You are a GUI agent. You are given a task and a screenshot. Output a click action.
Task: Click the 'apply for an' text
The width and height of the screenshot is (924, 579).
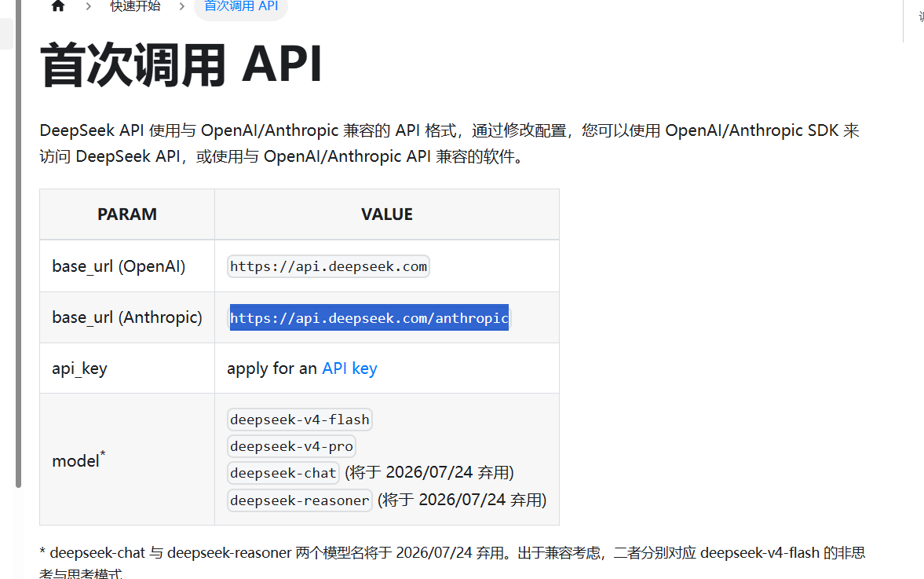(x=272, y=368)
